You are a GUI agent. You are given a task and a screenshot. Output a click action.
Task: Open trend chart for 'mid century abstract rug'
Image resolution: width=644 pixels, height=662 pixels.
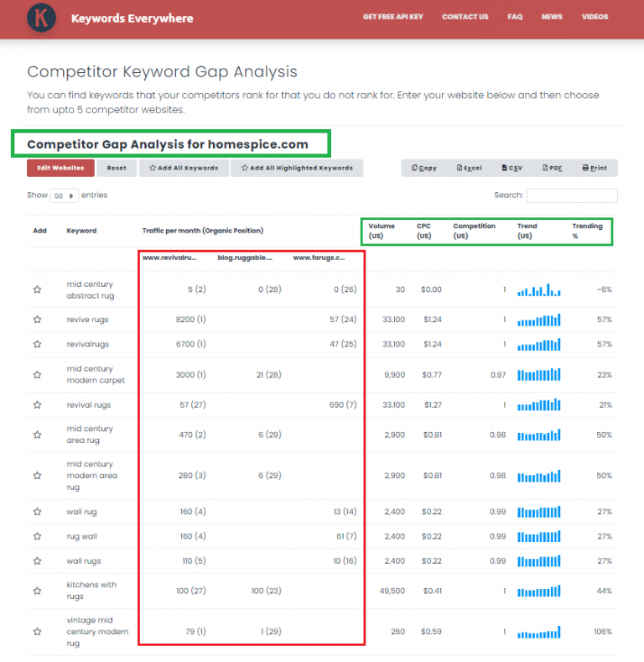tap(539, 289)
